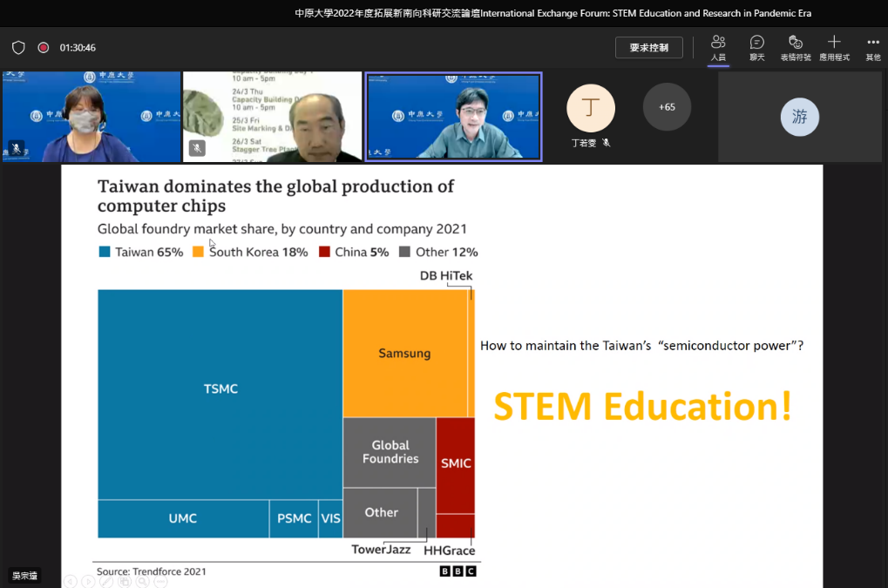Select the bald man's video tile
The height and width of the screenshot is (588, 888).
(272, 117)
